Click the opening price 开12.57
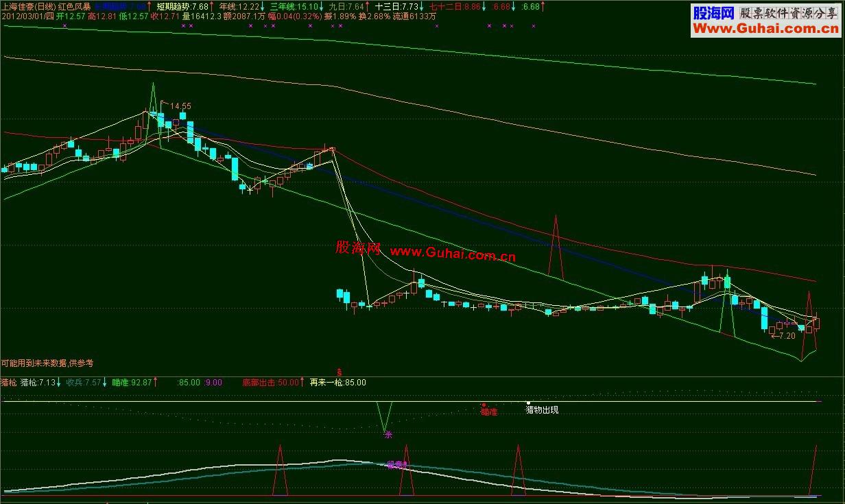 pyautogui.click(x=72, y=16)
